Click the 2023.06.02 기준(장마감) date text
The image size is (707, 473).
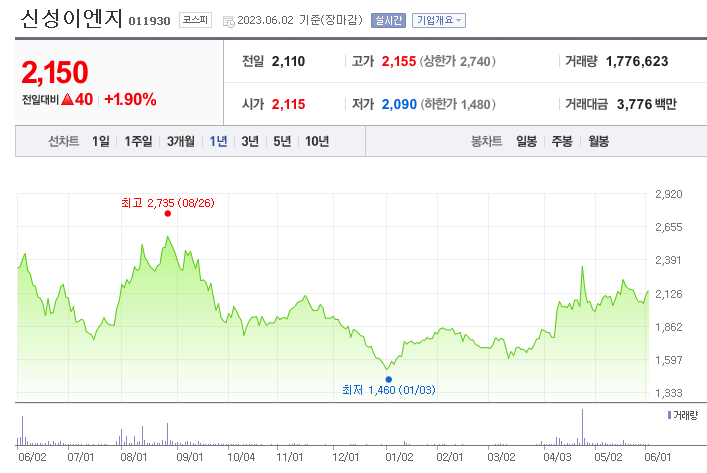coord(300,20)
